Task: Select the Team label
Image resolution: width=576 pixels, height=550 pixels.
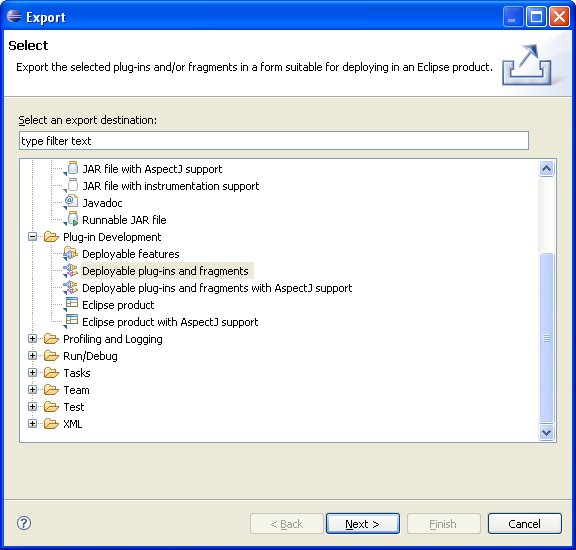Action: coord(76,390)
